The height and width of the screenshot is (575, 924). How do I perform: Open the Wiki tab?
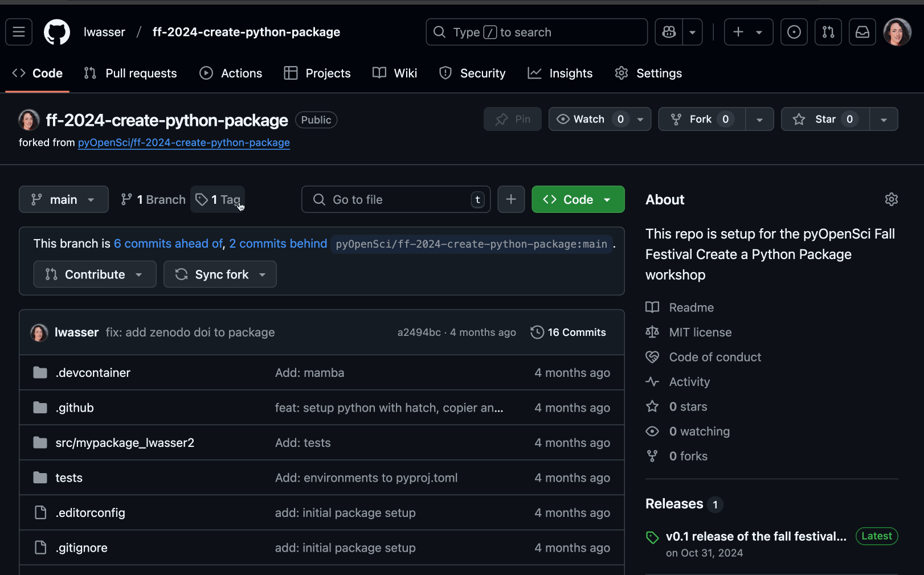click(395, 73)
